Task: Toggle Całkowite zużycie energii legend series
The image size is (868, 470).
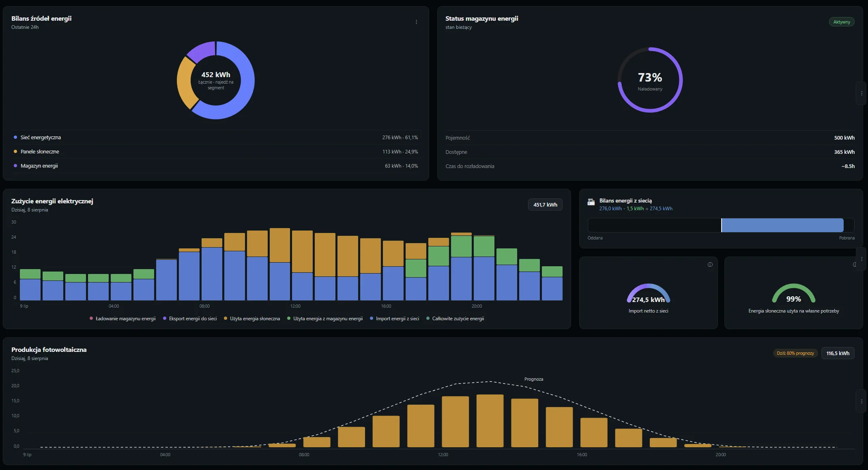Action: [455, 319]
